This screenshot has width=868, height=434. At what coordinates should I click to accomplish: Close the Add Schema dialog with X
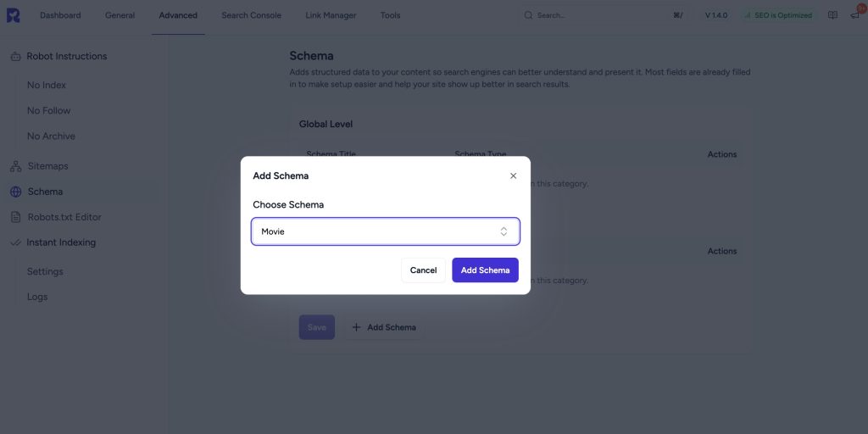[513, 176]
